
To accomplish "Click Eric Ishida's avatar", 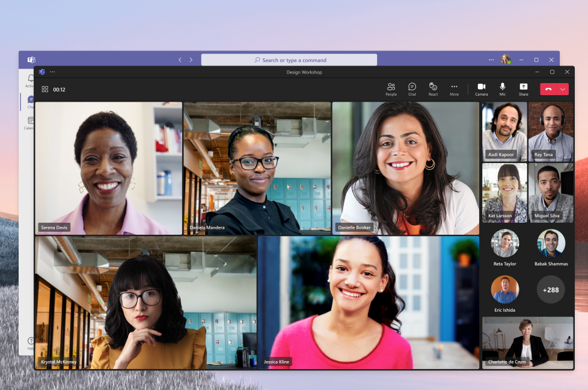I will [x=505, y=289].
